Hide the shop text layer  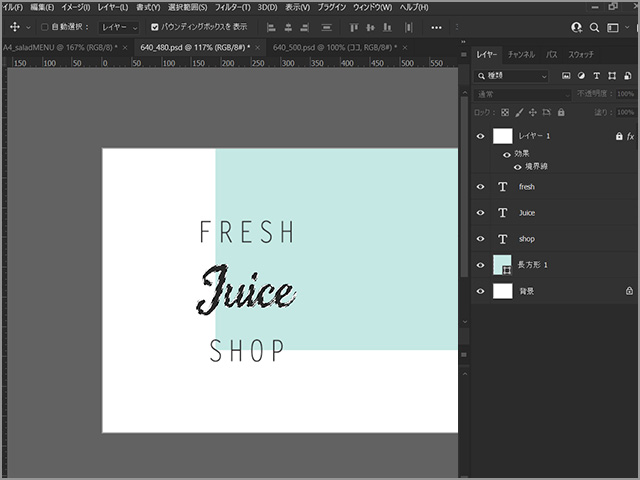pos(480,239)
